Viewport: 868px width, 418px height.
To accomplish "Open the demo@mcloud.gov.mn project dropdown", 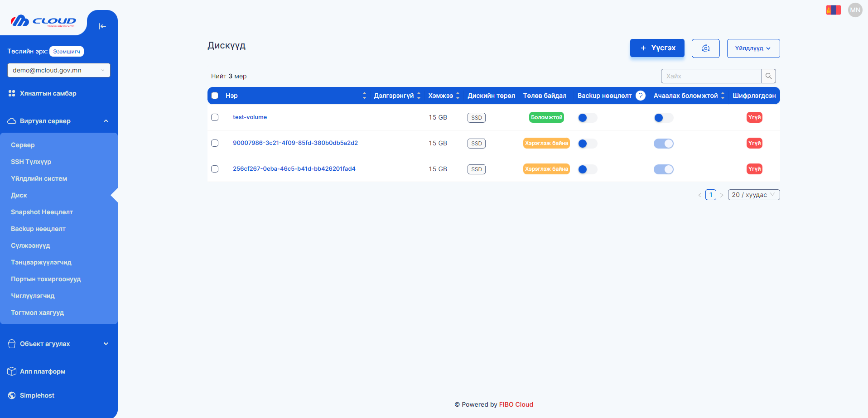I will [59, 70].
